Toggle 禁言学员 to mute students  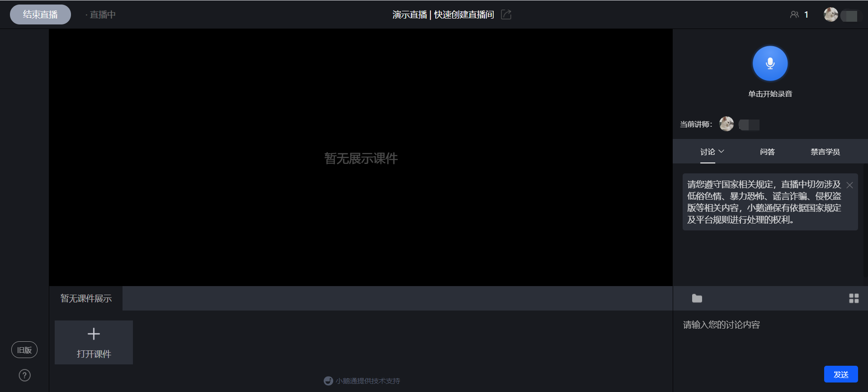(x=825, y=152)
